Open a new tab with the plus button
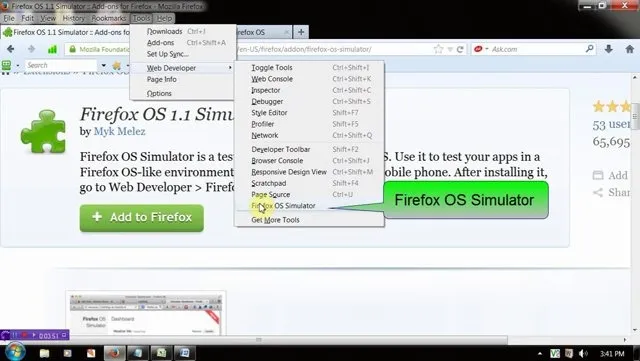The height and width of the screenshot is (361, 640). coord(301,32)
